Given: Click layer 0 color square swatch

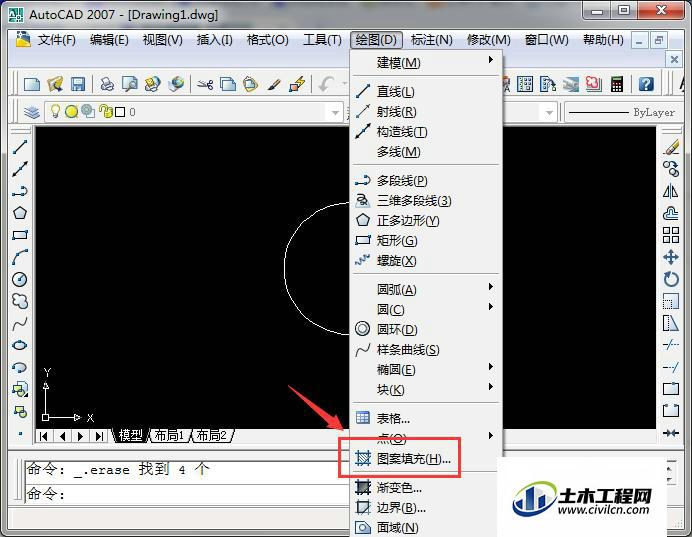Looking at the screenshot, I should click(120, 112).
